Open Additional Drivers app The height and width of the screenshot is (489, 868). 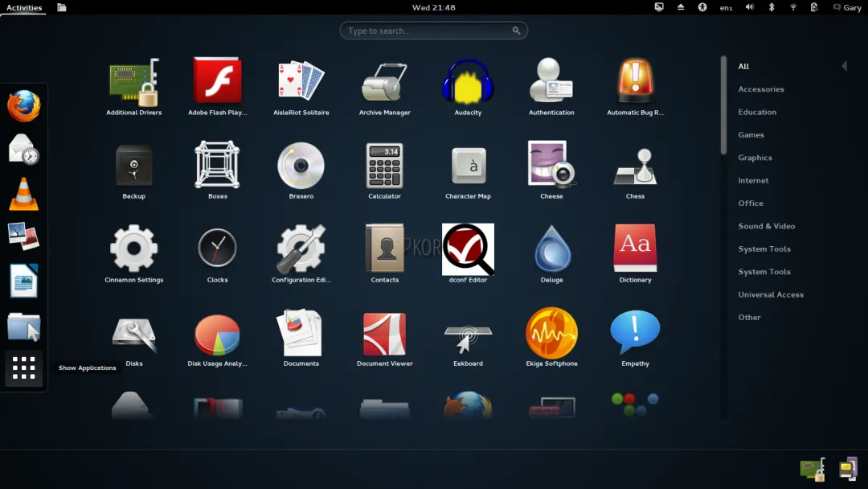134,83
